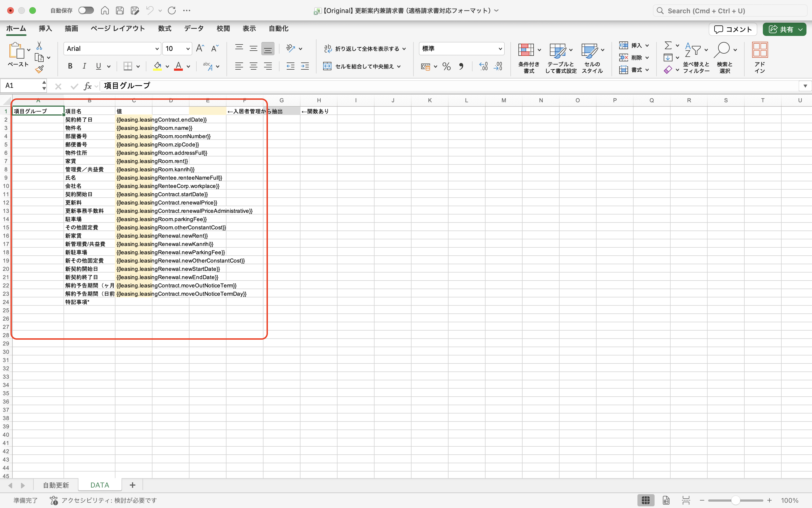Click the コメント button

pyautogui.click(x=733, y=29)
